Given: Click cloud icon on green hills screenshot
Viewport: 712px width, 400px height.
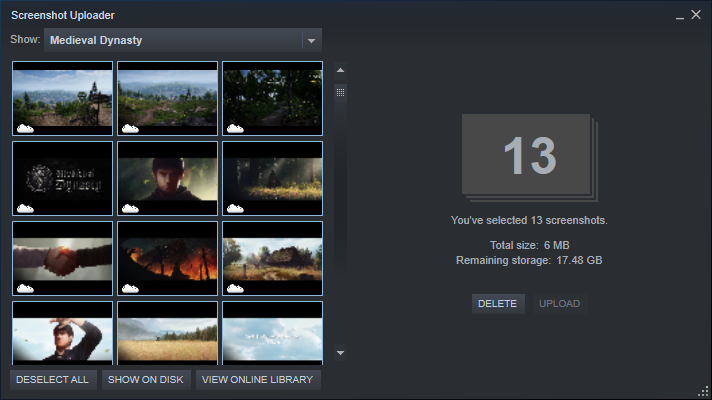Looking at the screenshot, I should tap(130, 128).
